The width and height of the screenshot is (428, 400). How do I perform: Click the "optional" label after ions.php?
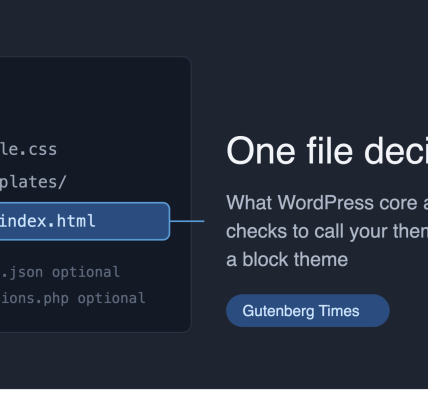[111, 298]
